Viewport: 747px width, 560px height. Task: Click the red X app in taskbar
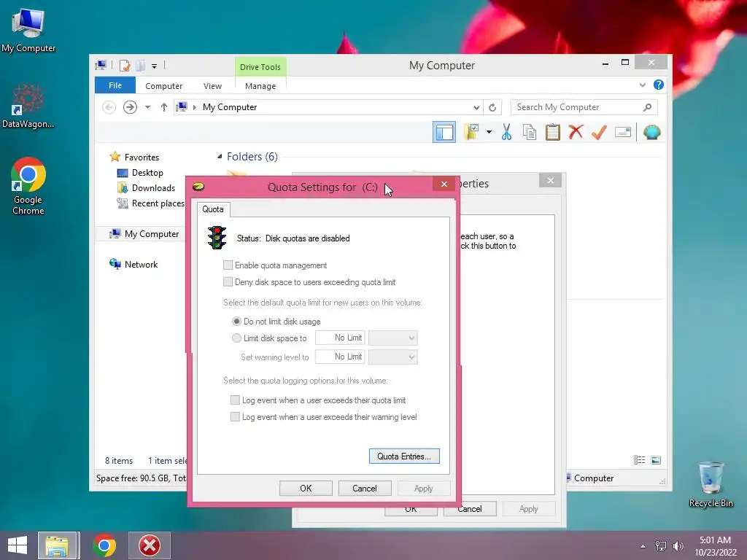[149, 545]
